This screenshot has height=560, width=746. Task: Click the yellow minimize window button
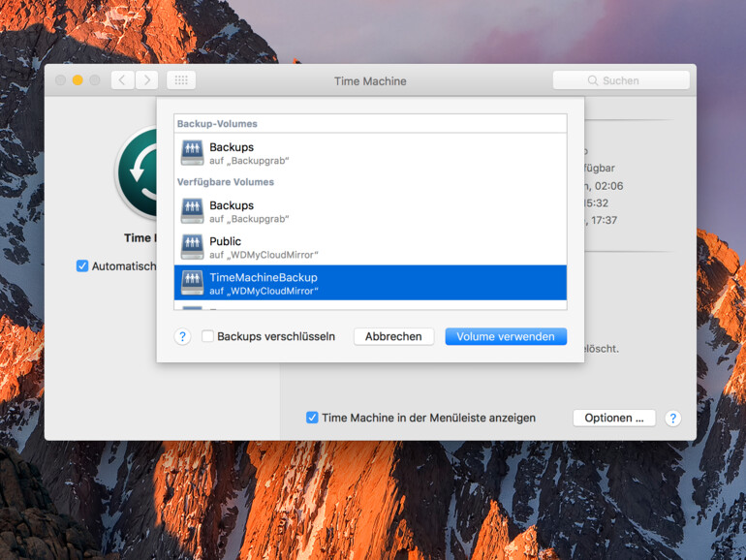point(78,80)
